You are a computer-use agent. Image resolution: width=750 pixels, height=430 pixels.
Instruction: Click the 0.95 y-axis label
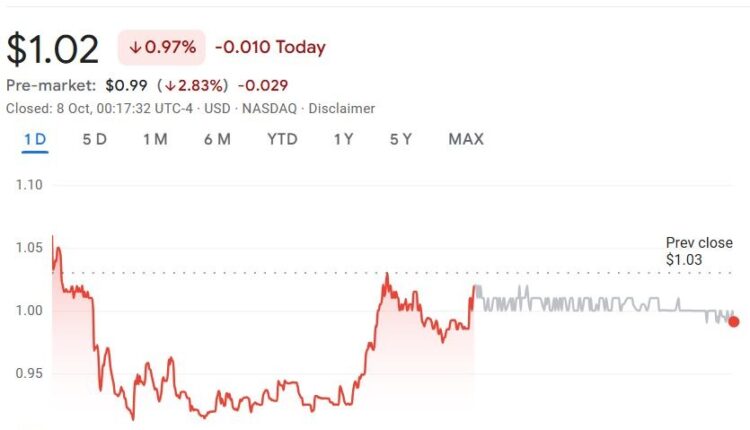tap(29, 373)
